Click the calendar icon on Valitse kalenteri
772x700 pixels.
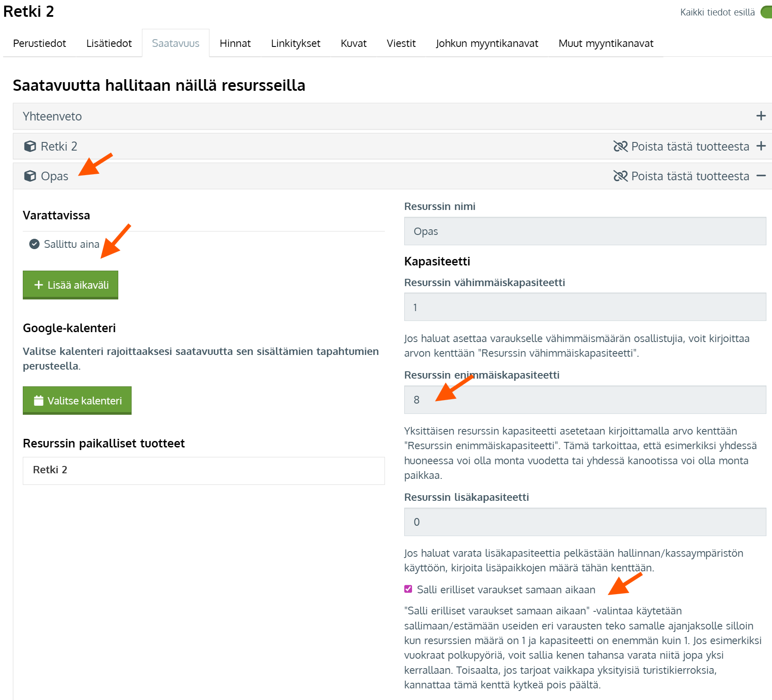pyautogui.click(x=39, y=401)
